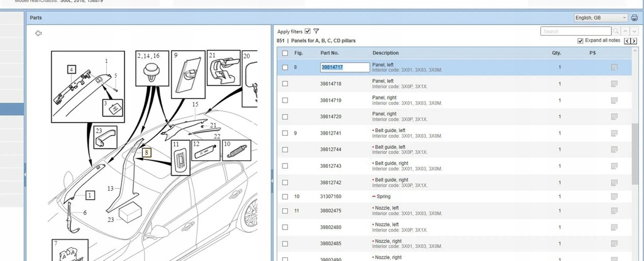The height and width of the screenshot is (261, 644).
Task: Click the PS column header
Action: click(592, 53)
